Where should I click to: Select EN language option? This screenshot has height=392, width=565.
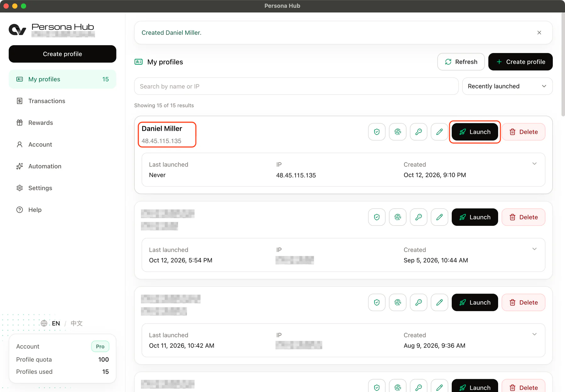tap(56, 323)
